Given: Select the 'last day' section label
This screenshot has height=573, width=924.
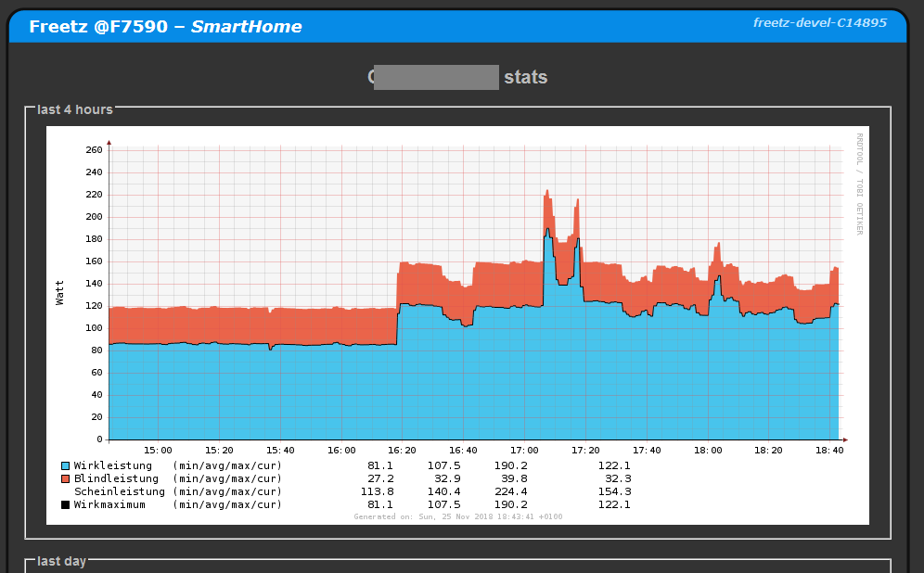Looking at the screenshot, I should [x=61, y=561].
